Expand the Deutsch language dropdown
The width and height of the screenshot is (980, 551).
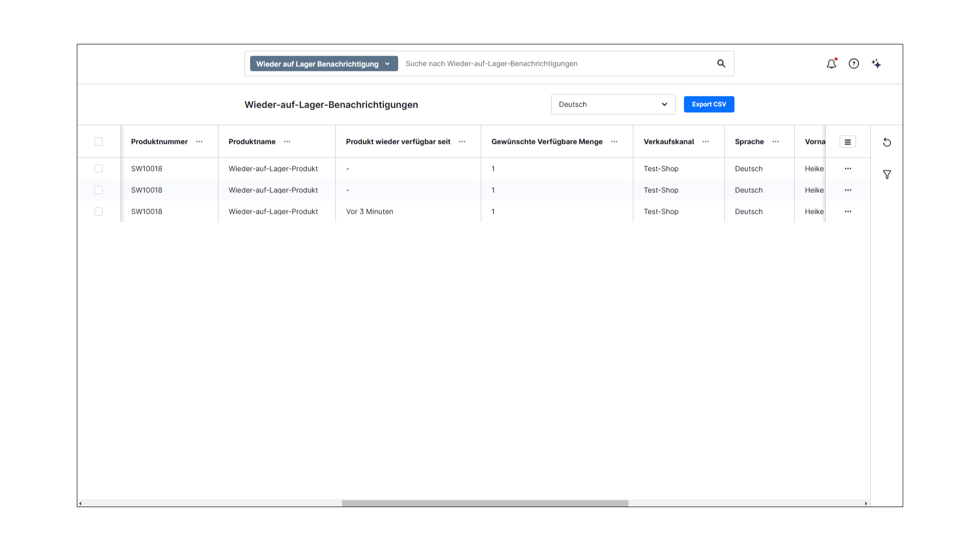coord(613,104)
